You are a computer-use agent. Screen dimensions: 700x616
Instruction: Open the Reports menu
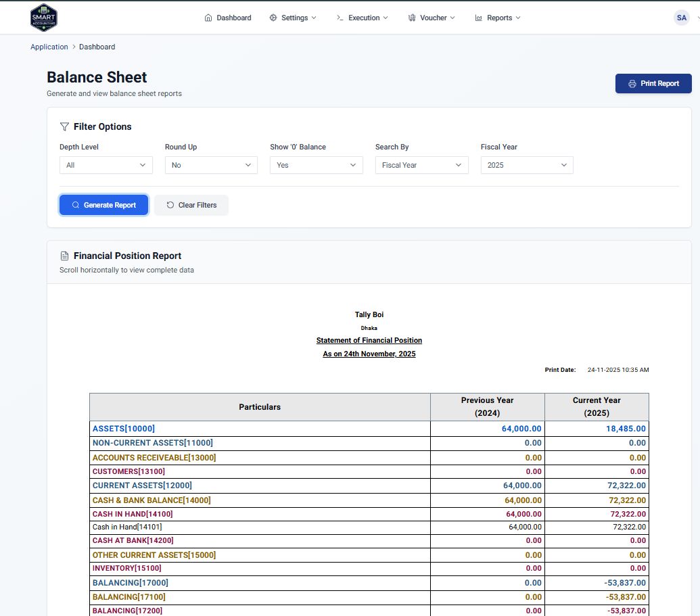click(498, 18)
